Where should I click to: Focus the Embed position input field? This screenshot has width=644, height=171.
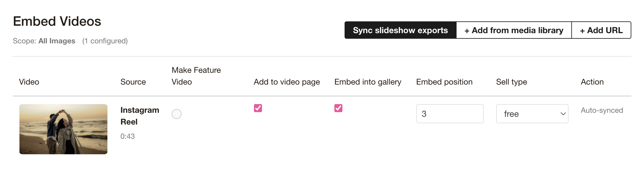[x=450, y=114]
